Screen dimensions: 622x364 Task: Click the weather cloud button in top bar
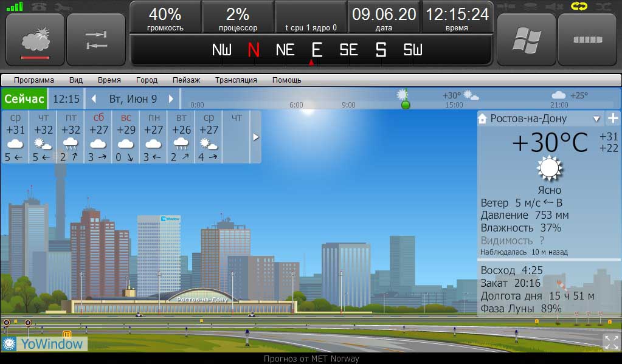coord(35,40)
